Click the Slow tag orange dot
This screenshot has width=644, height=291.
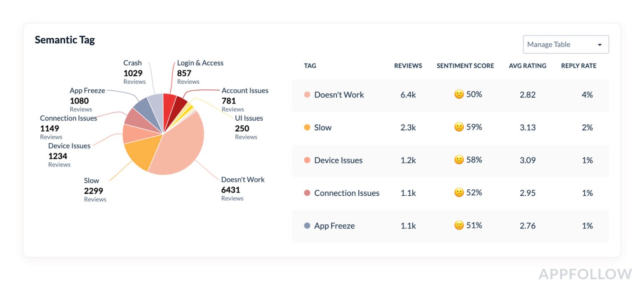click(307, 128)
